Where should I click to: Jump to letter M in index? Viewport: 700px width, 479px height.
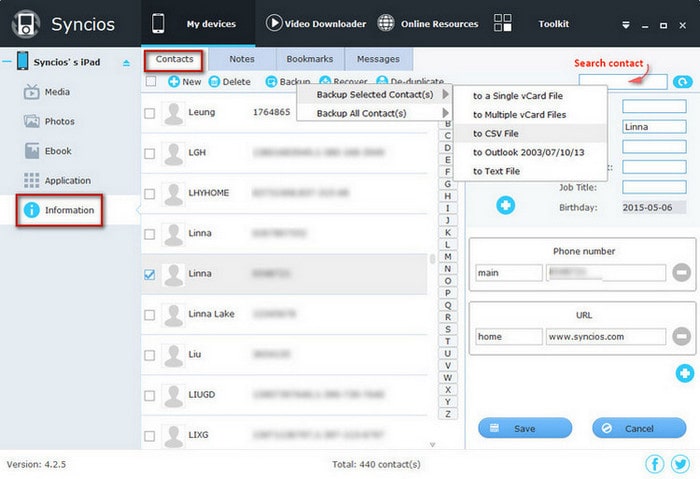(x=447, y=257)
